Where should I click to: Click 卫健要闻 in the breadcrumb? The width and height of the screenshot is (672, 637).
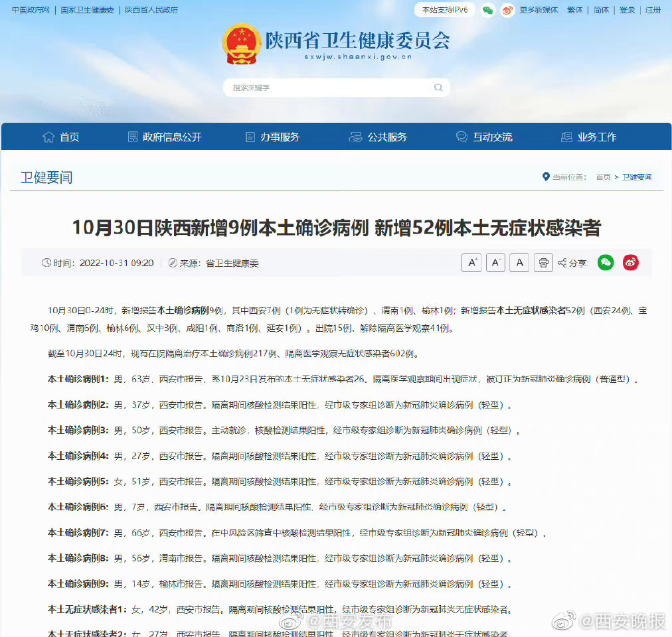pos(636,177)
